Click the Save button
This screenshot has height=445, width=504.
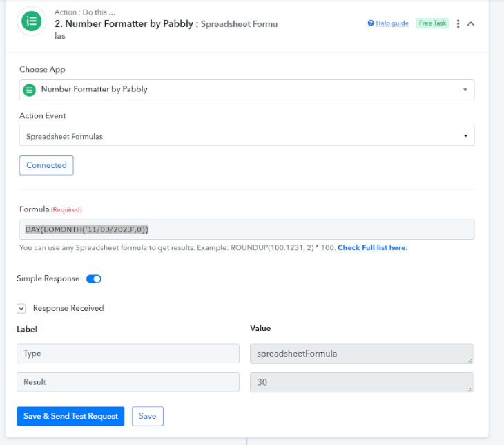(148, 417)
